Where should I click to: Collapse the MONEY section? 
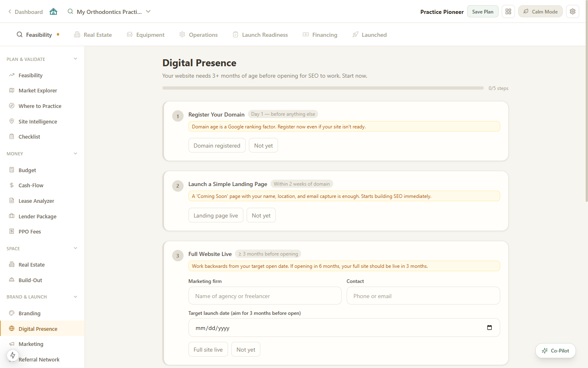pyautogui.click(x=76, y=154)
